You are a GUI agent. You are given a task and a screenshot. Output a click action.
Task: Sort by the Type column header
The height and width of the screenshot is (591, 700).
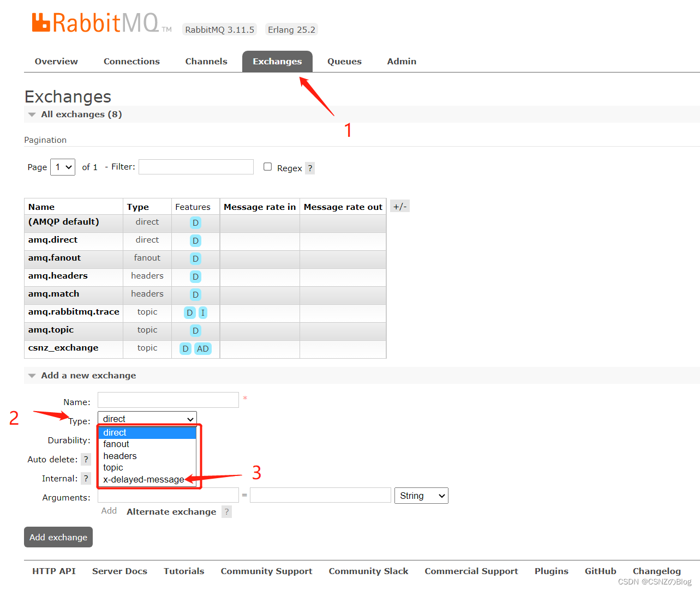[138, 207]
